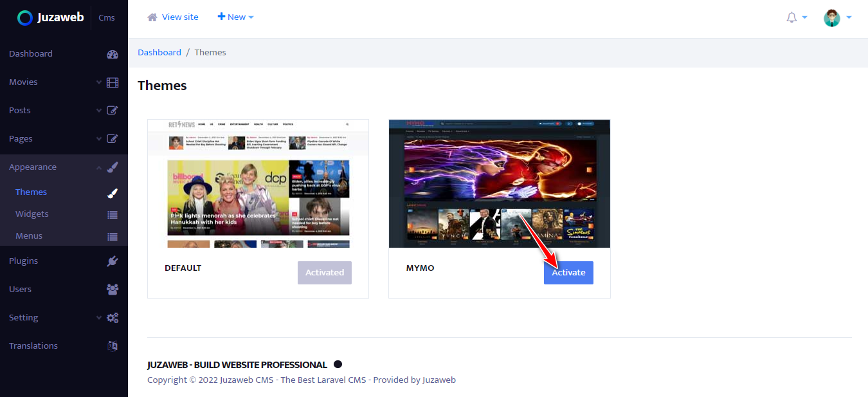
Task: Collapse the Appearance menu chevron
Action: [99, 167]
